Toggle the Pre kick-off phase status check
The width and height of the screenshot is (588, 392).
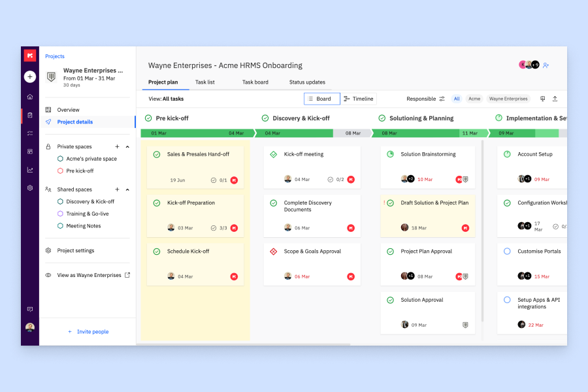tap(148, 118)
